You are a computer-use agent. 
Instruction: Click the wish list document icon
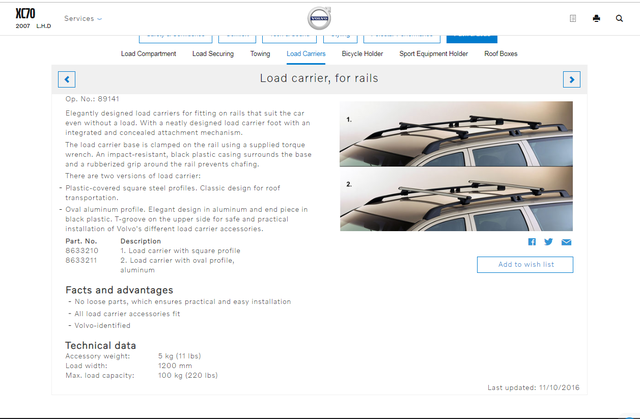(573, 18)
